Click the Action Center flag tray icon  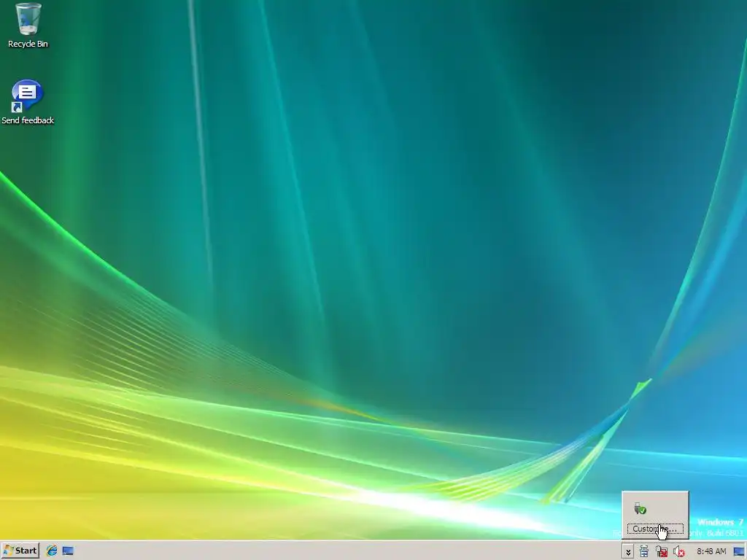[643, 551]
